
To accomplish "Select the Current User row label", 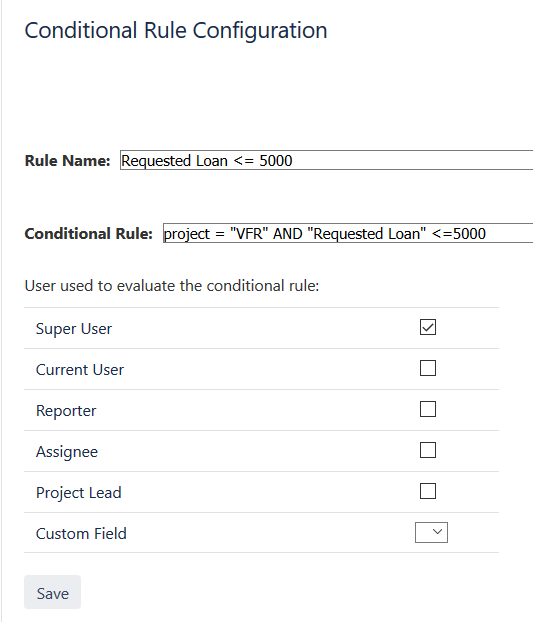I will (x=80, y=370).
